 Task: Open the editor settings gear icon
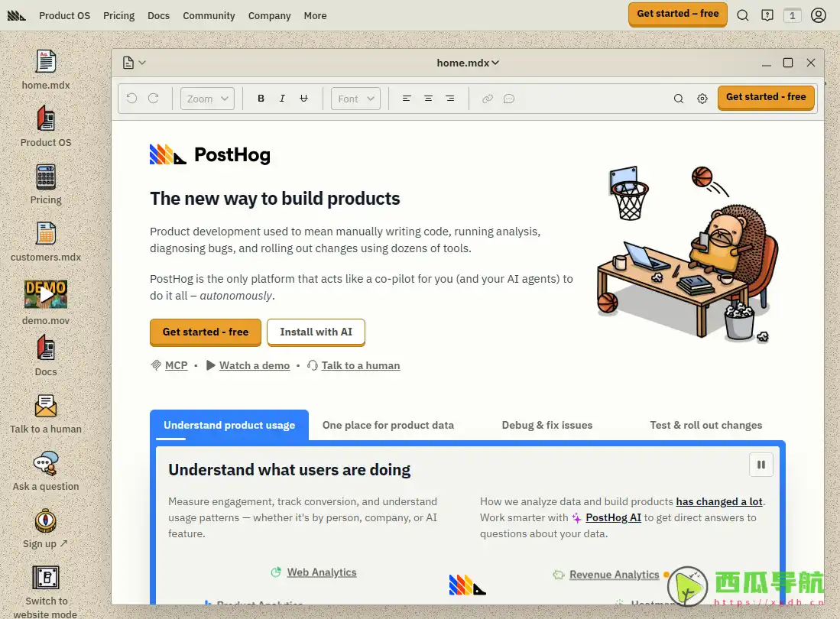(702, 99)
